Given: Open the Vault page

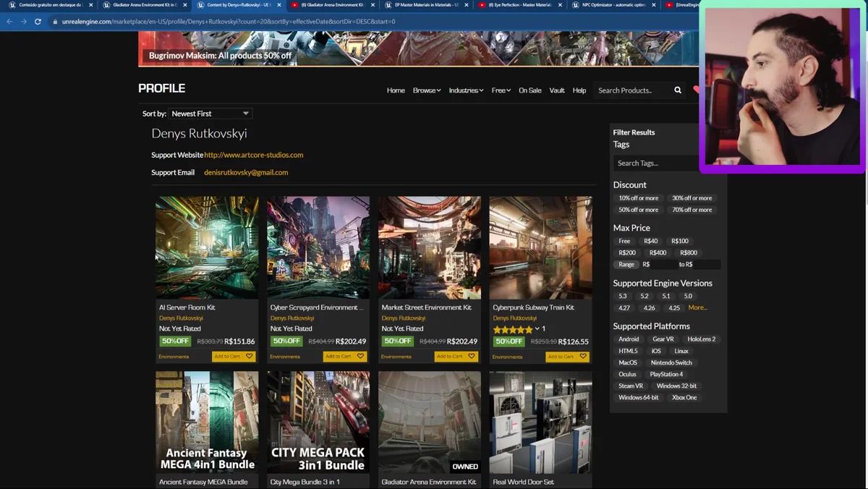Looking at the screenshot, I should coord(557,90).
